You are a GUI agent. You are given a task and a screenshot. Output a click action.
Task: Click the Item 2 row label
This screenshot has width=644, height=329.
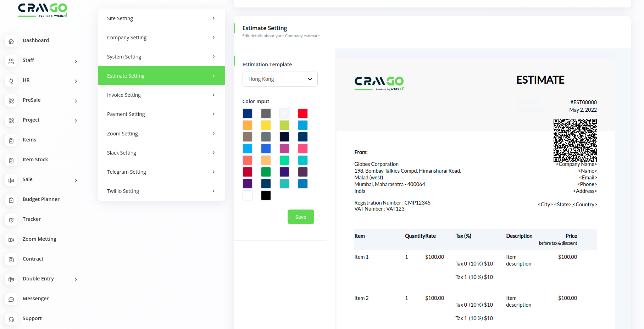pyautogui.click(x=361, y=298)
